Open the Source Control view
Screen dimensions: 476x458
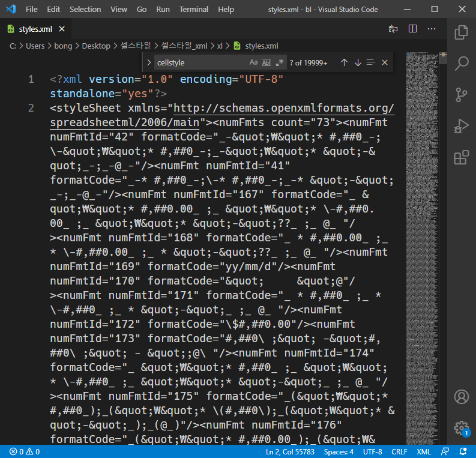[x=461, y=95]
